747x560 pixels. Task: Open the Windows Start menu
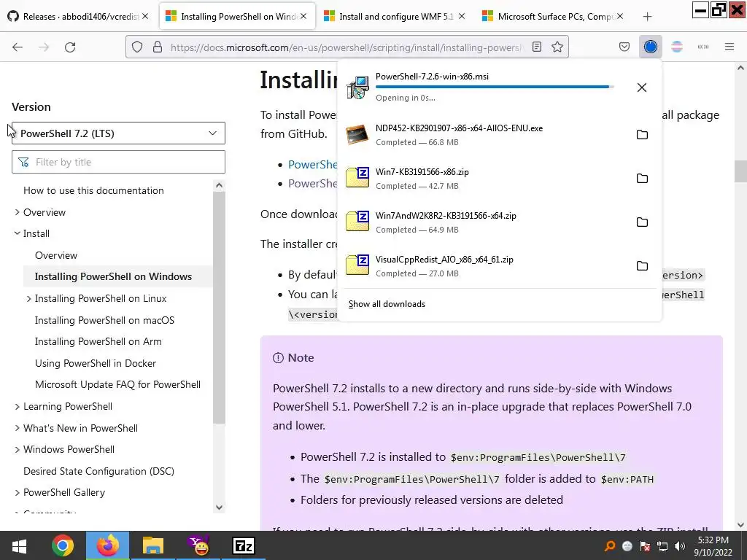pyautogui.click(x=18, y=545)
